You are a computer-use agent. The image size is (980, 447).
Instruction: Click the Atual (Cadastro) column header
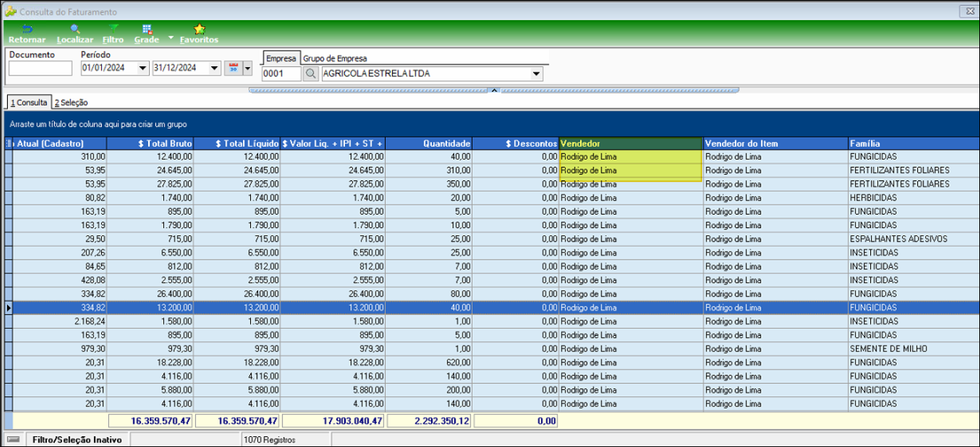[60, 143]
